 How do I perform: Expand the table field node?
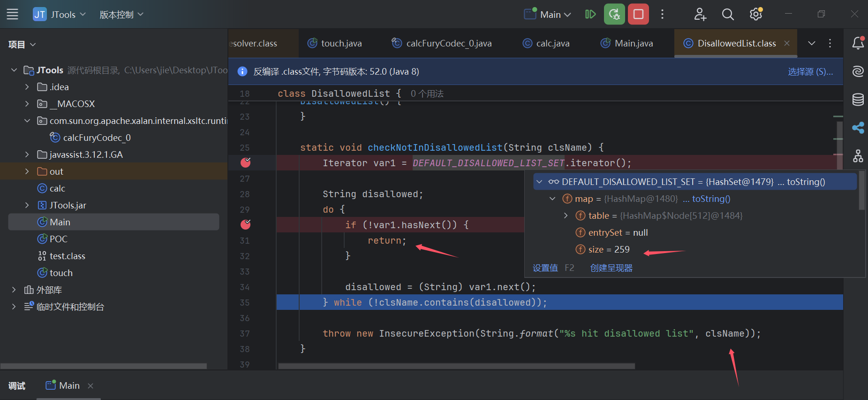pos(566,215)
